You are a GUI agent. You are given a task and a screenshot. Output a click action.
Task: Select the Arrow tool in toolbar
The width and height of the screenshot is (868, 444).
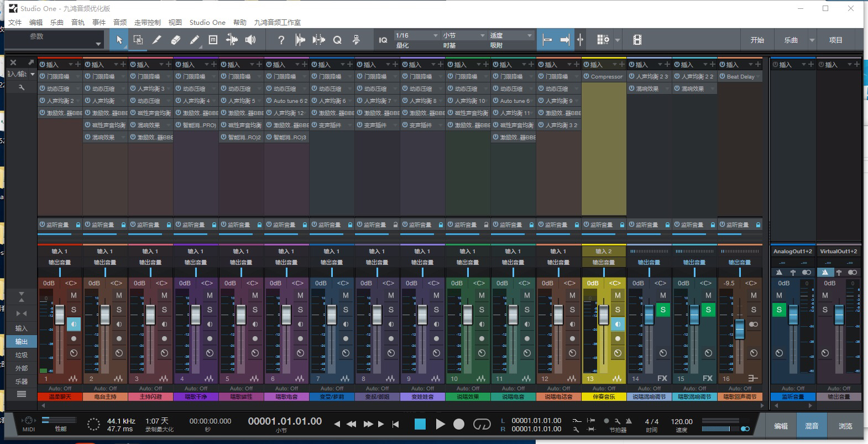(119, 40)
